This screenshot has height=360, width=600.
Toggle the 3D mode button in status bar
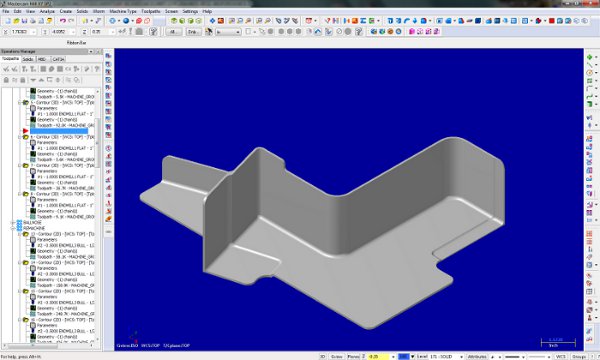(323, 357)
